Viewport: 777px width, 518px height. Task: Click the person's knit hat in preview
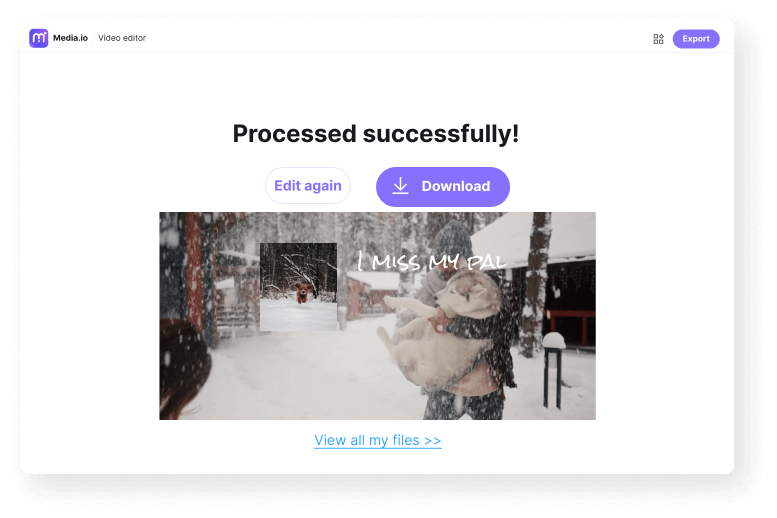452,239
